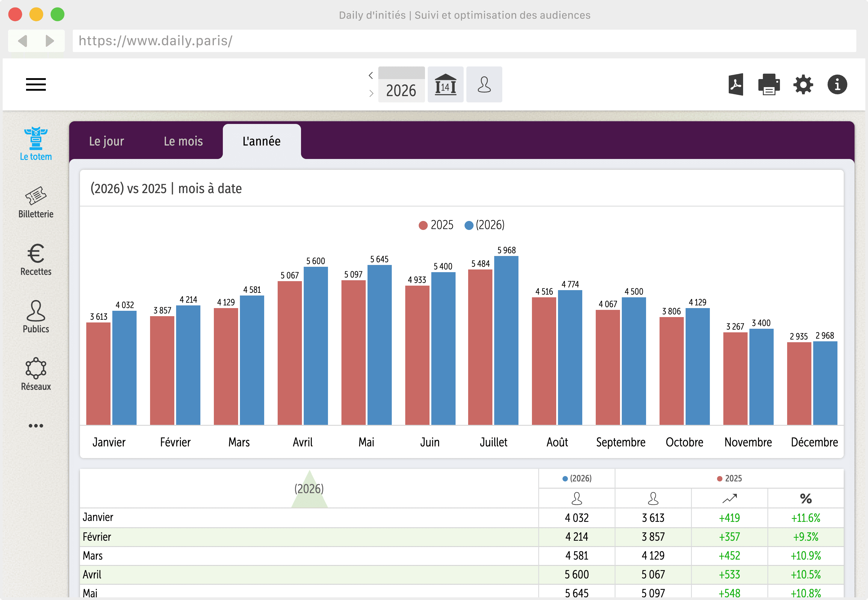This screenshot has width=868, height=600.
Task: Open Le totem in sidebar
Action: 36,144
